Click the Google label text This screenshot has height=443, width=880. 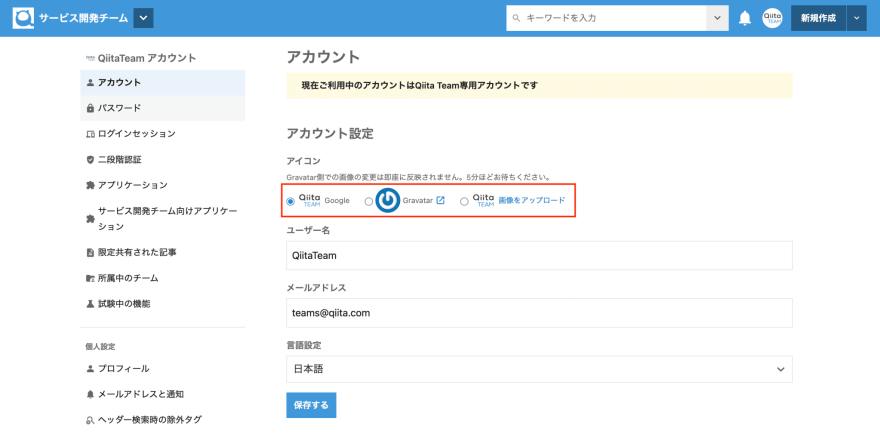tap(337, 200)
